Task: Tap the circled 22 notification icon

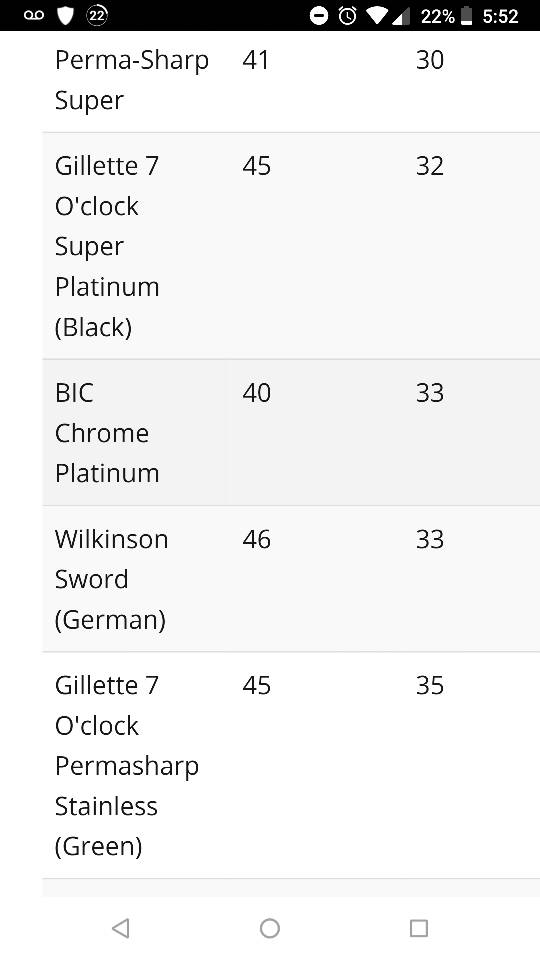Action: tap(97, 15)
